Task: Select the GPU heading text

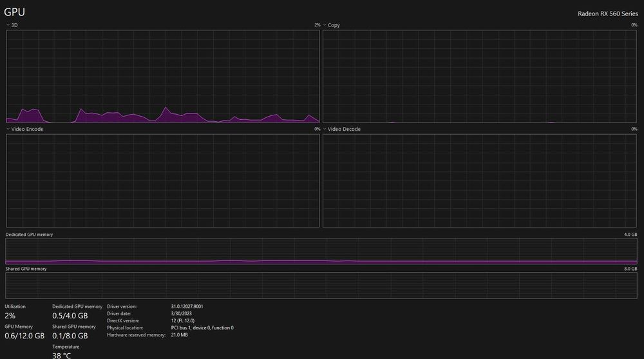Action: pyautogui.click(x=14, y=12)
